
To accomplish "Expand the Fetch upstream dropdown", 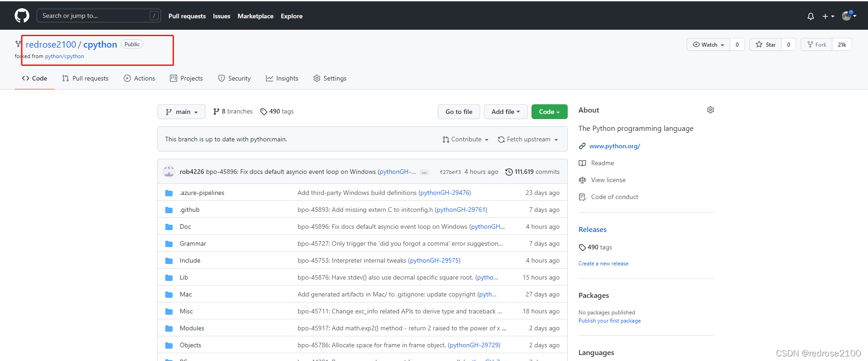I will [x=528, y=139].
